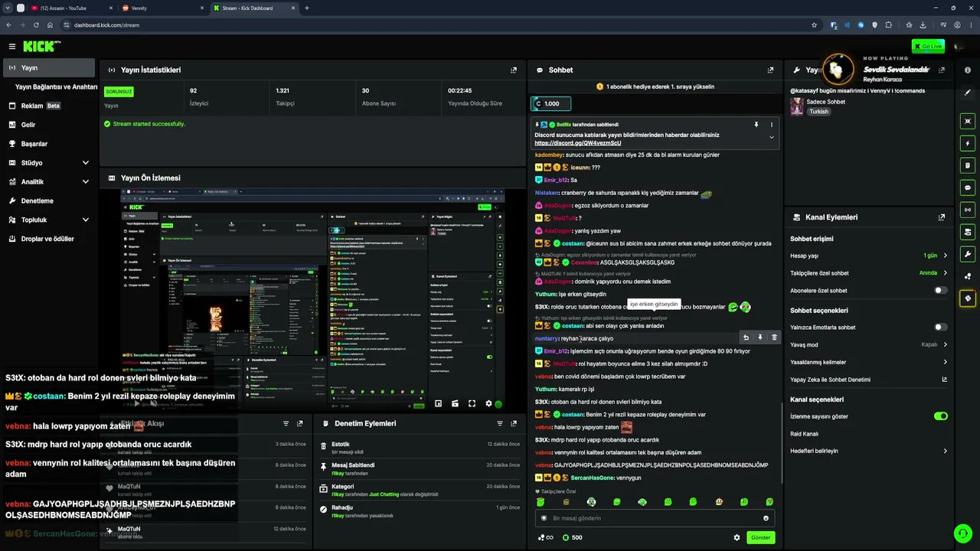
Task: Click the stream preview thumbnail
Action: pyautogui.click(x=312, y=300)
